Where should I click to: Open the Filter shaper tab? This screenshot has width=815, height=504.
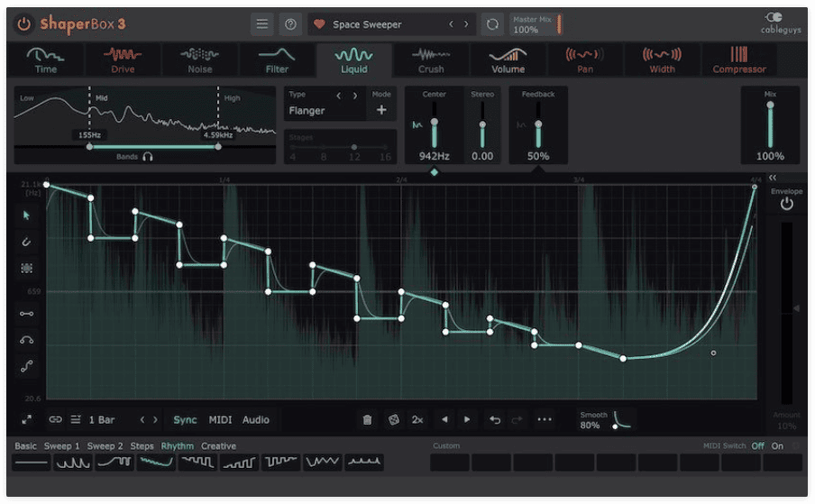[277, 60]
